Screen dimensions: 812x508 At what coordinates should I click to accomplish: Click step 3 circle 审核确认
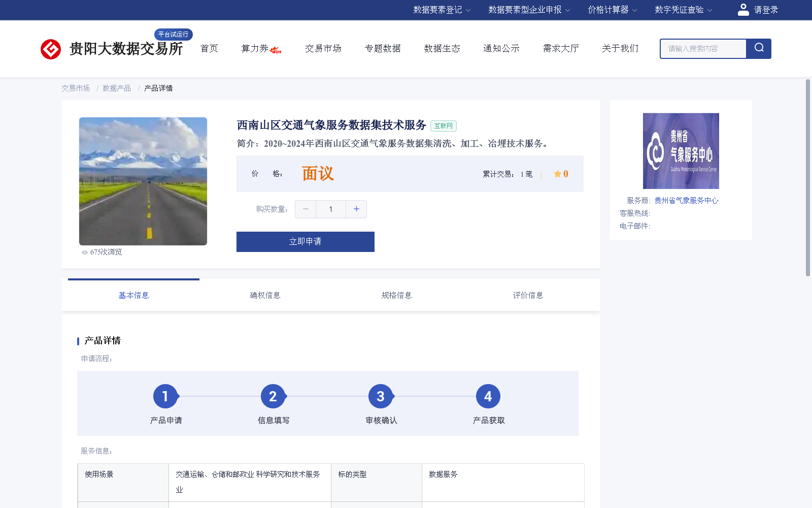[381, 396]
